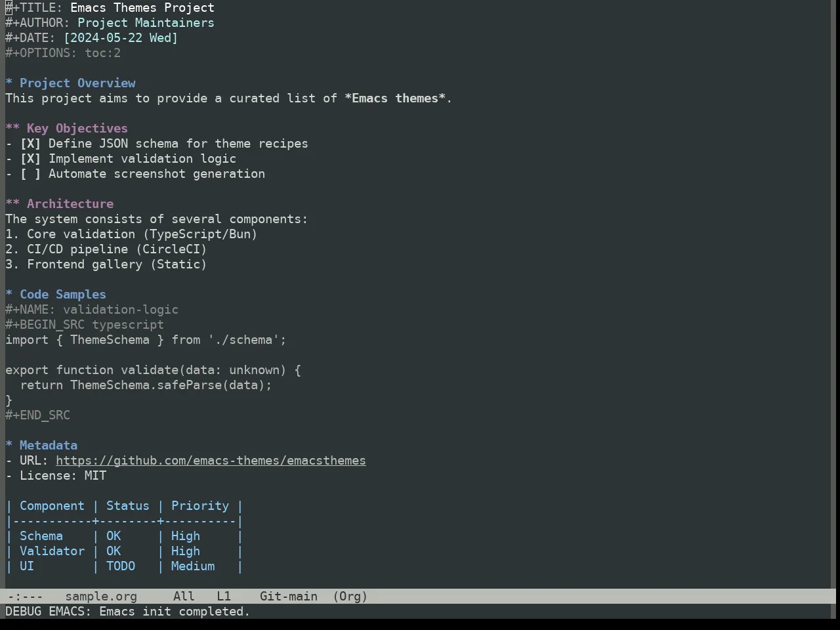Fold the #+BEGIN_SRC typescript block line
Screen dimensions: 840x630
[85, 325]
